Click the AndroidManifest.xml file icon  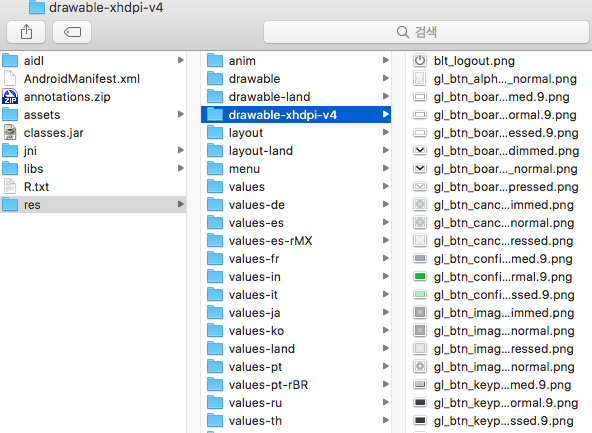point(10,79)
